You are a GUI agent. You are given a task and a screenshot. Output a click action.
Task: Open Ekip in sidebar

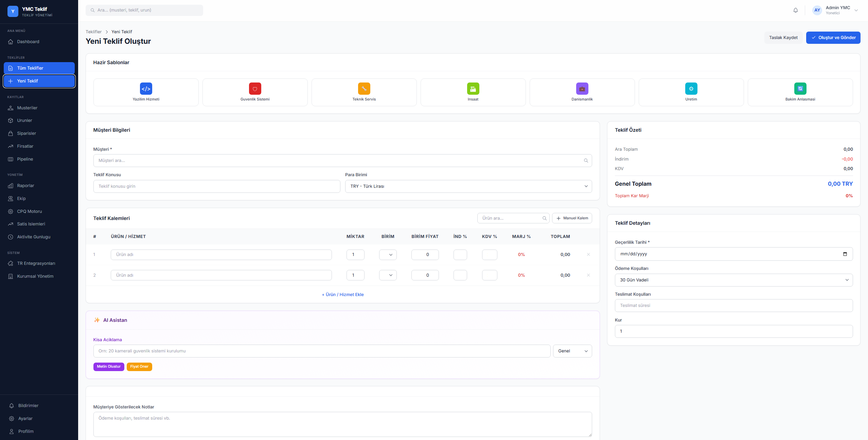point(39,199)
